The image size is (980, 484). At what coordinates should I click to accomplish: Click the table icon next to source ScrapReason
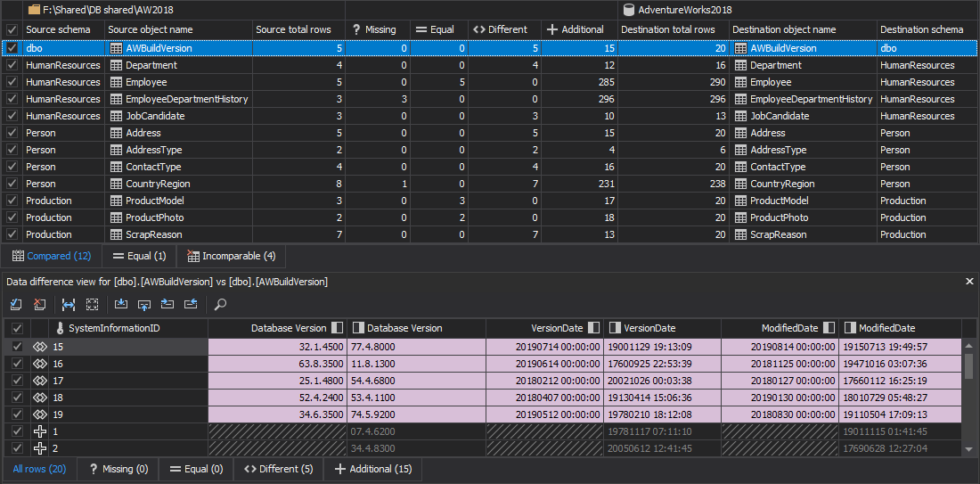[x=116, y=234]
